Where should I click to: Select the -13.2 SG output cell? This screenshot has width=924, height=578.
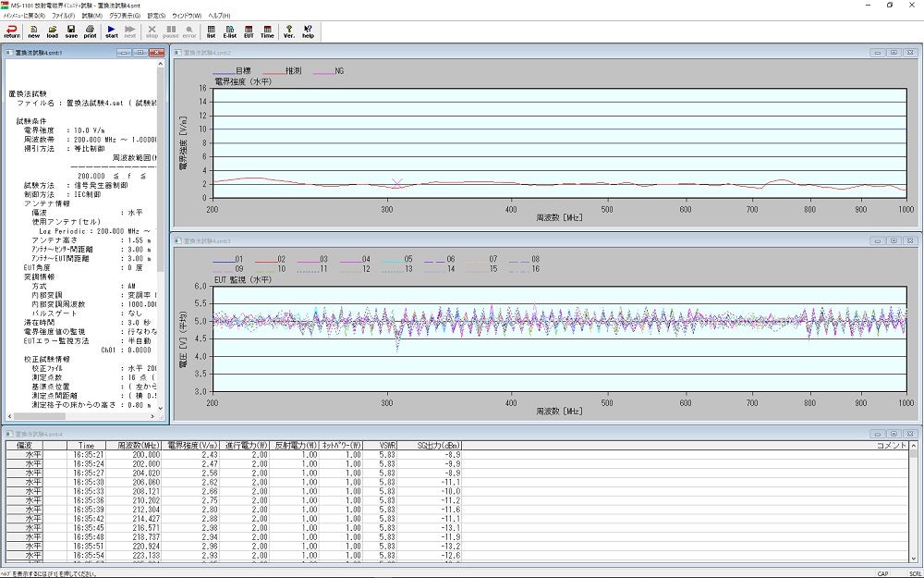click(431, 547)
